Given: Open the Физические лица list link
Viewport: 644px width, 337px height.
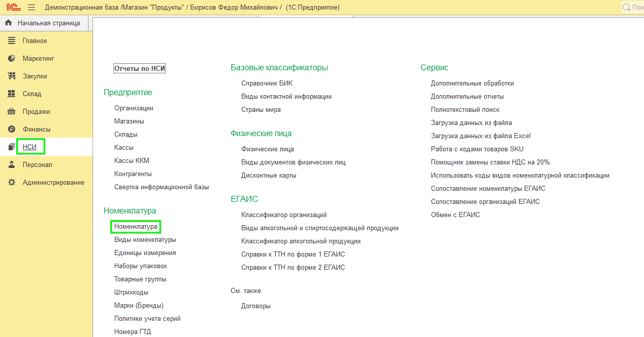Looking at the screenshot, I should click(x=268, y=149).
